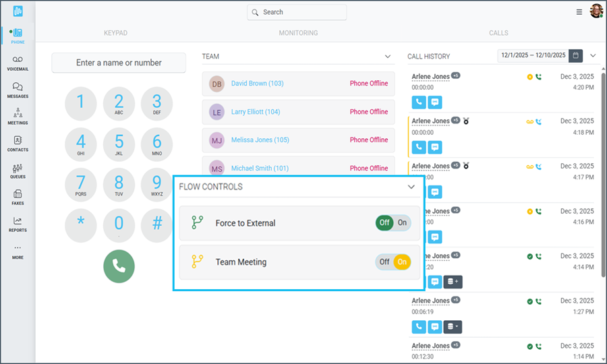Go to Meetings in the sidebar
The image size is (607, 364).
(x=18, y=117)
